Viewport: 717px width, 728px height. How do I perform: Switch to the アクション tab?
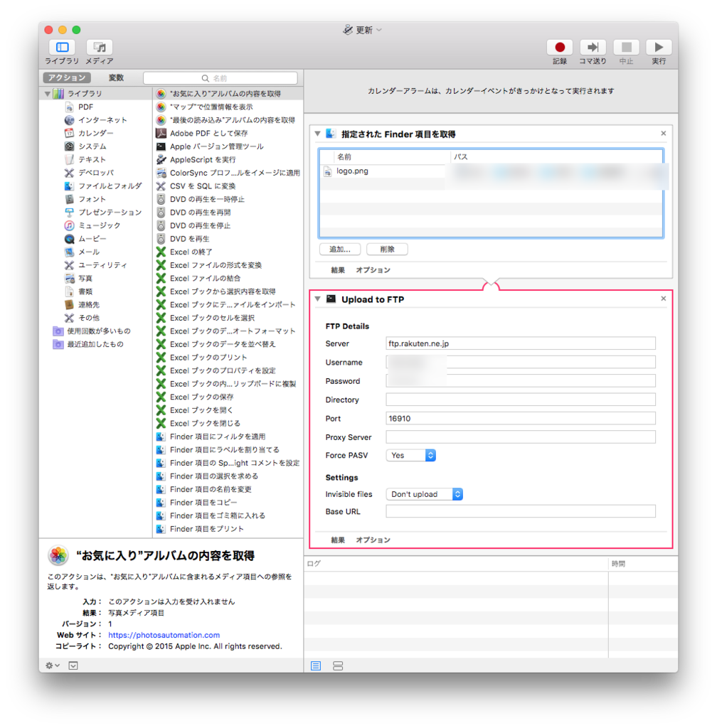coord(67,77)
